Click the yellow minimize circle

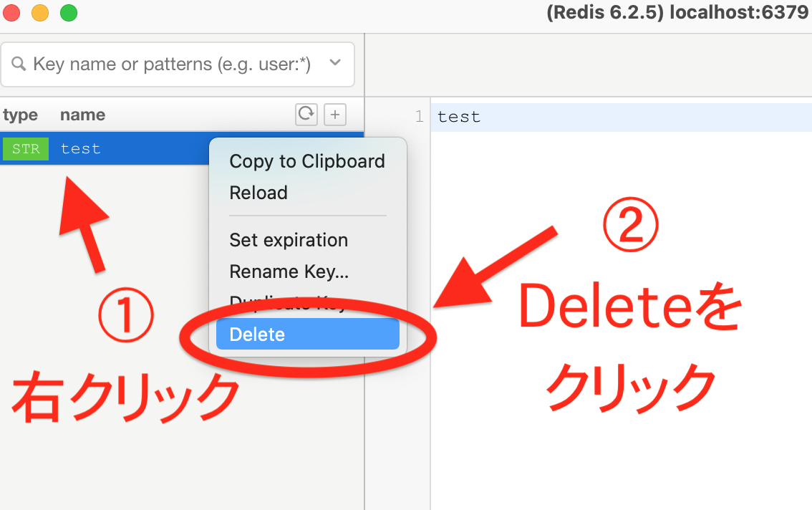[x=39, y=12]
